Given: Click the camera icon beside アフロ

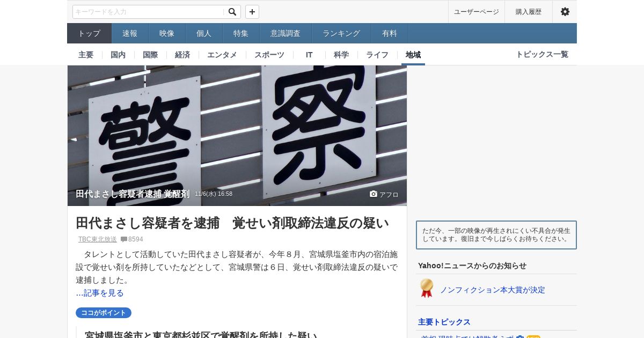Looking at the screenshot, I should point(374,194).
